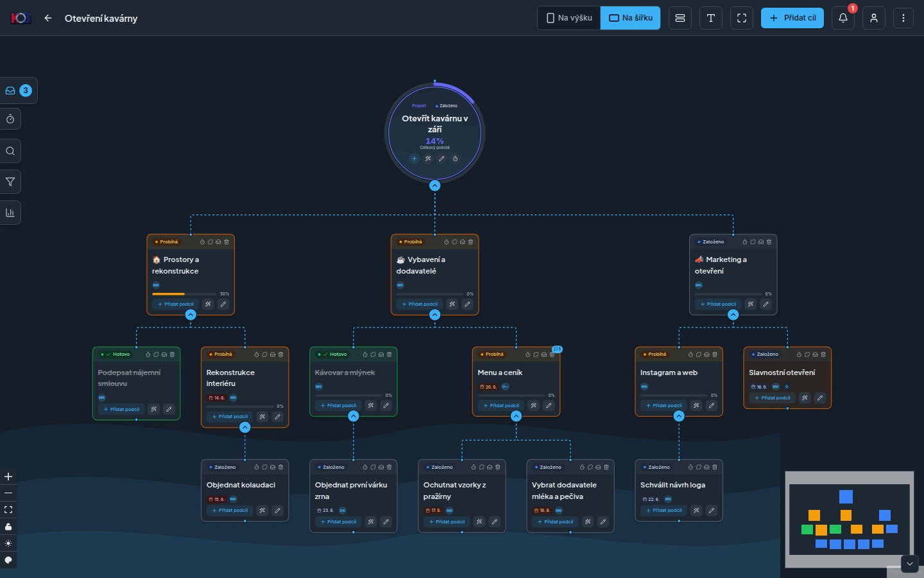This screenshot has width=924, height=578.
Task: Toggle the canvas lock
Action: point(8,527)
